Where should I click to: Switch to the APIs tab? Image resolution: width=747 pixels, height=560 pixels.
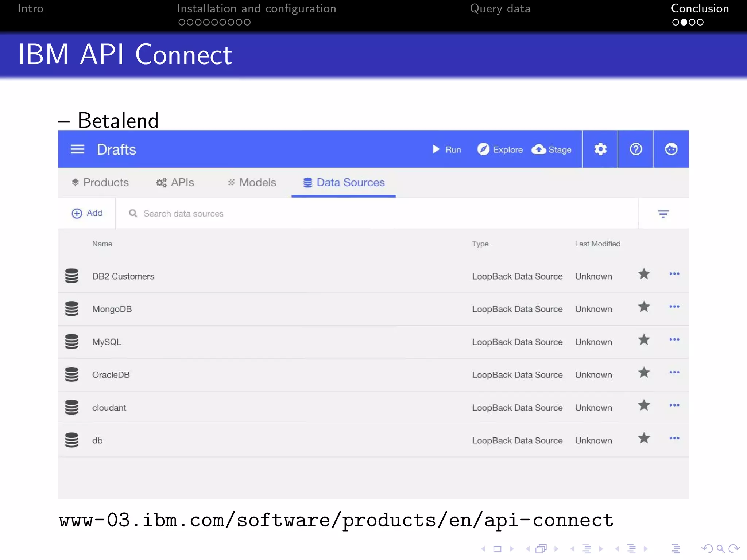tap(175, 182)
